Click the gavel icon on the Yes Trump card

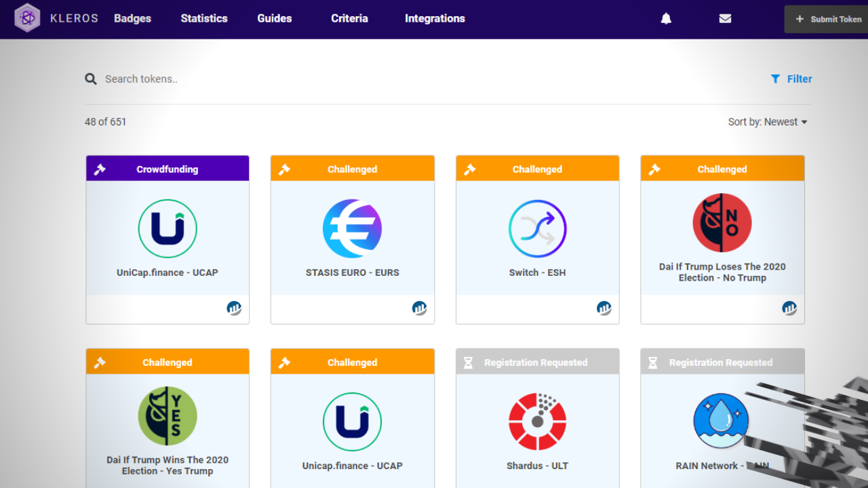click(x=100, y=363)
